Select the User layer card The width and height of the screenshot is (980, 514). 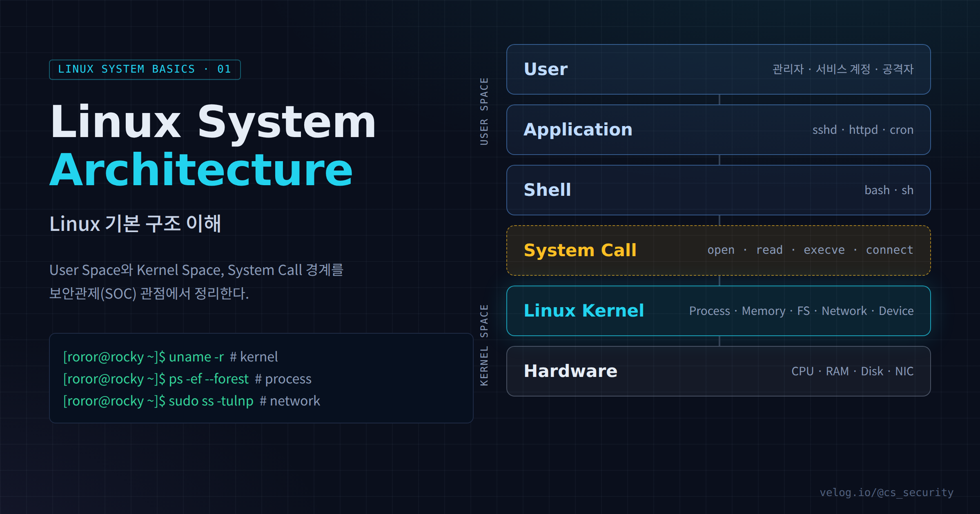[x=719, y=69]
